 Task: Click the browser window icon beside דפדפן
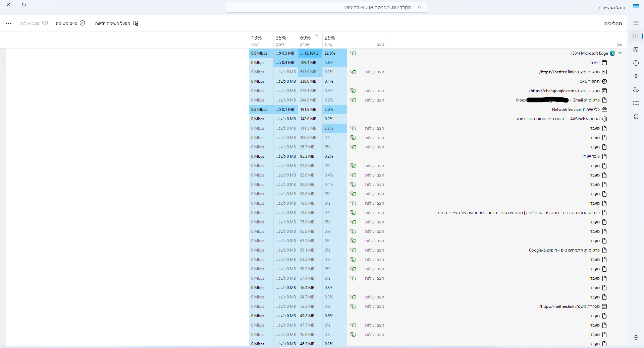(604, 63)
